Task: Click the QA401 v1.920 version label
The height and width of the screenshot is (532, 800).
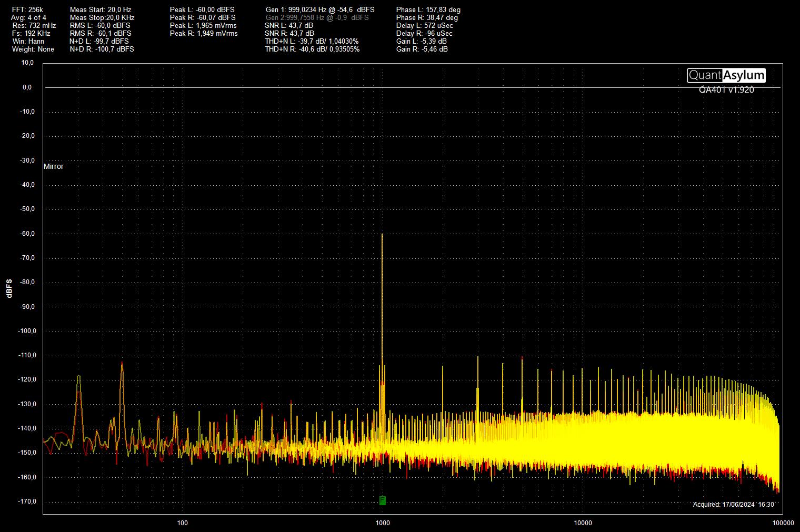Action: tap(726, 90)
